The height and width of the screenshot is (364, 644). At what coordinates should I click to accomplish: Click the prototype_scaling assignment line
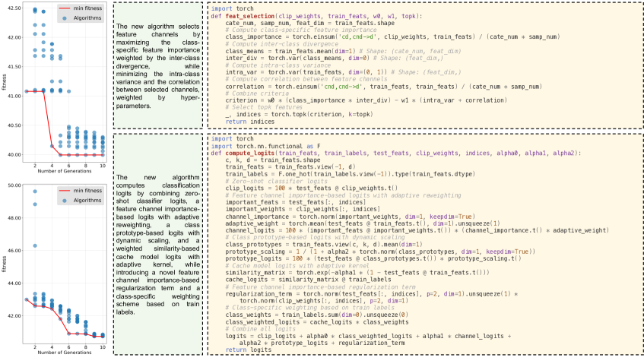pos(379,252)
